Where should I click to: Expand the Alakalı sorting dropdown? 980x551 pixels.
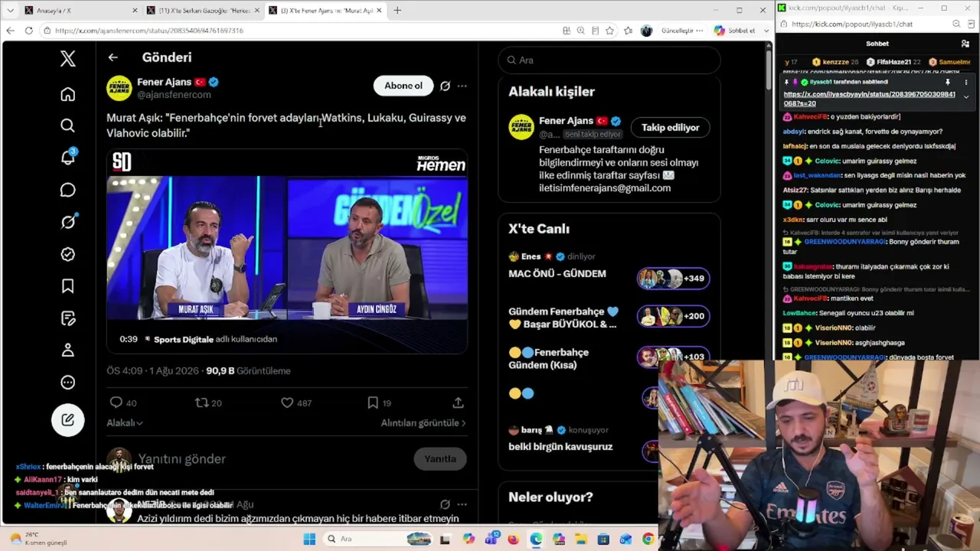pyautogui.click(x=125, y=422)
